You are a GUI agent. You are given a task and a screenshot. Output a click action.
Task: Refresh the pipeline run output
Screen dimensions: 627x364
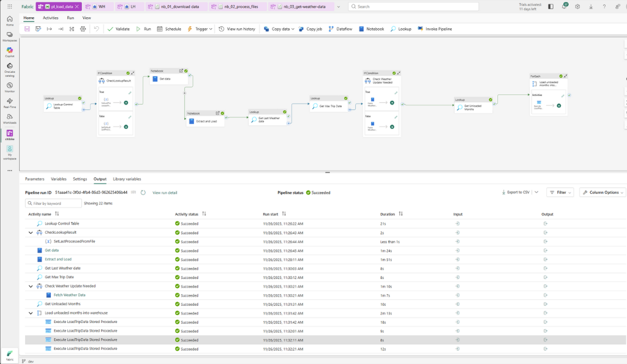[143, 193]
